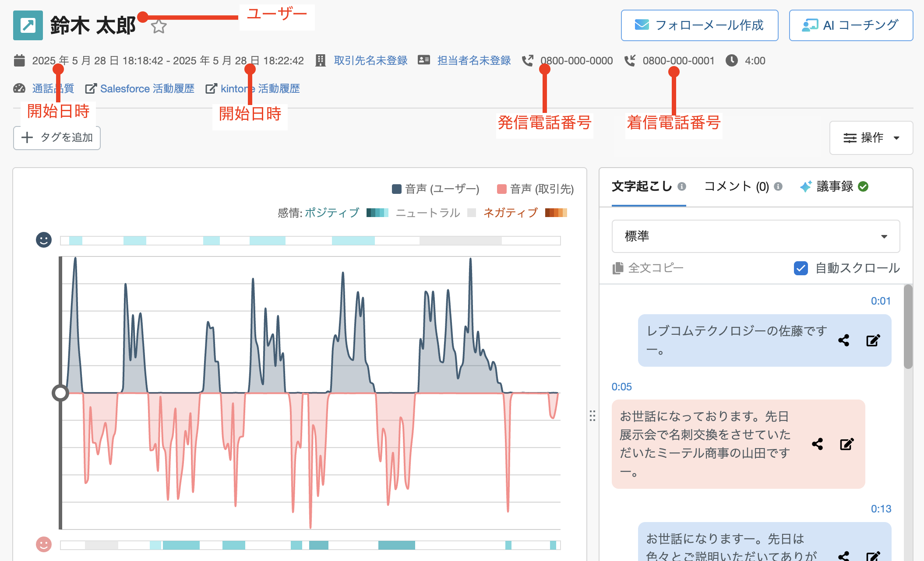
Task: Click share icon on 0:05 transcript bubble
Action: [817, 444]
